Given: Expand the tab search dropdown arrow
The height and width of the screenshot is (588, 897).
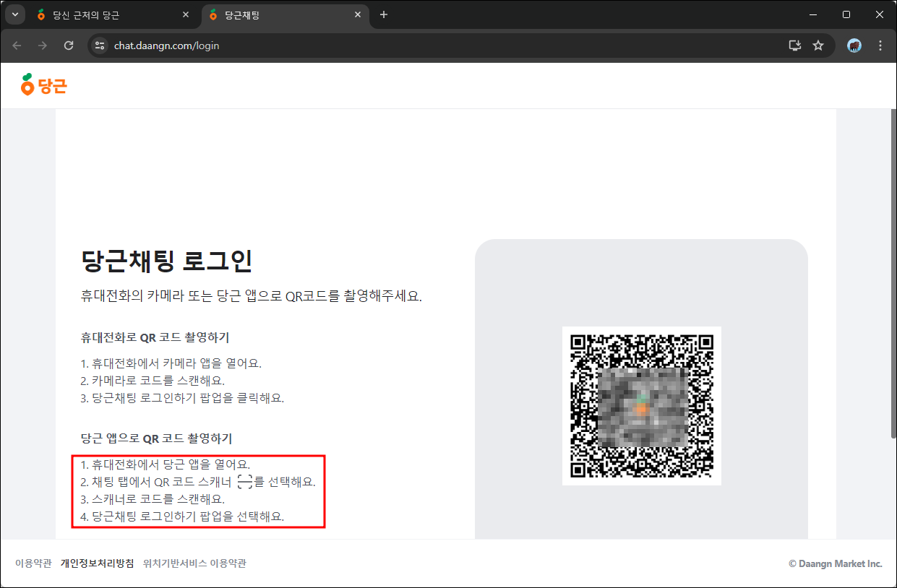Looking at the screenshot, I should tap(15, 14).
